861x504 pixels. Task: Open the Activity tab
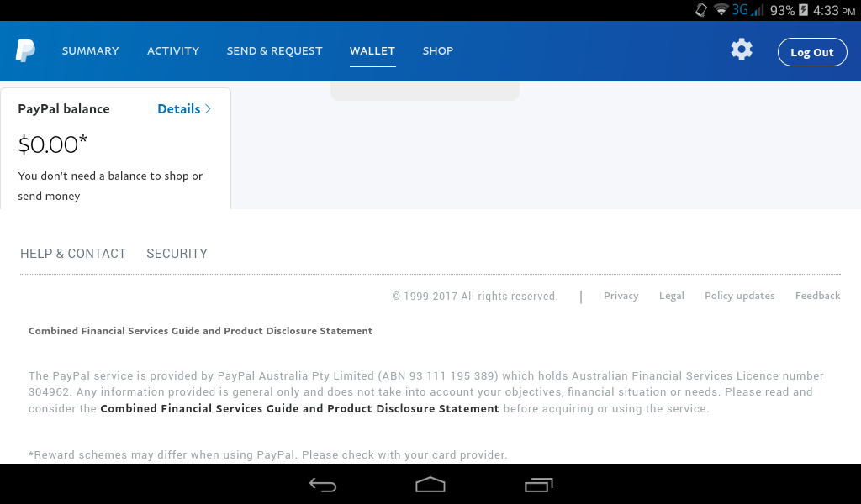click(173, 51)
